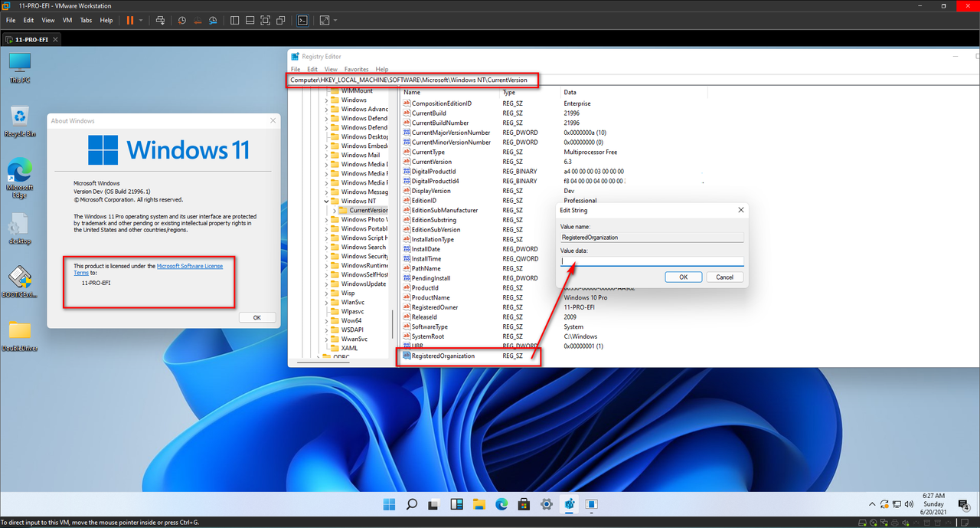
Task: Click OK in the About Windows dialog
Action: pyautogui.click(x=257, y=317)
